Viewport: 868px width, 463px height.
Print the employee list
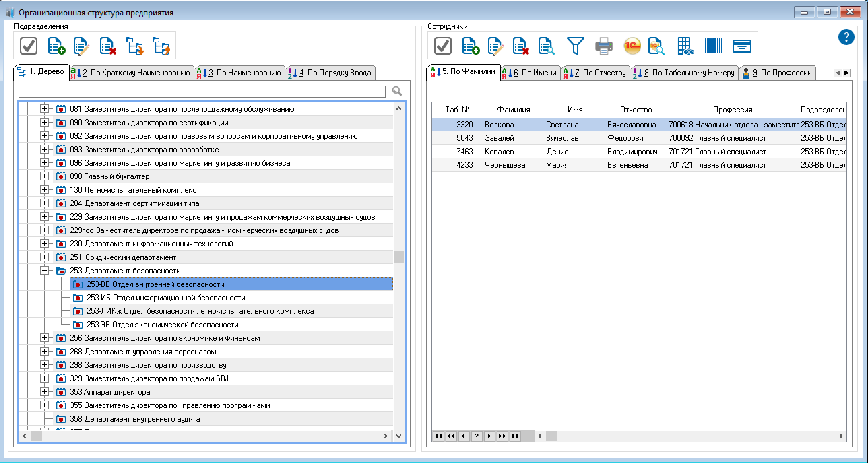(603, 46)
